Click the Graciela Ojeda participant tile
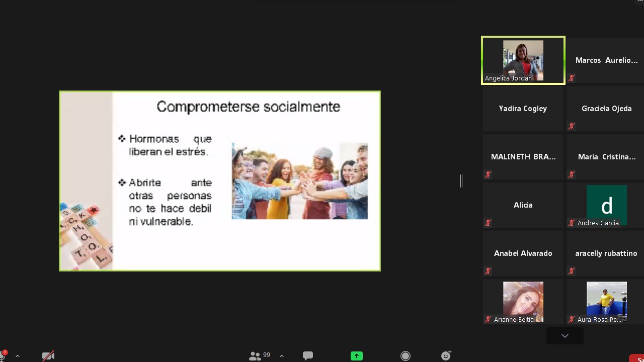Image resolution: width=644 pixels, height=362 pixels. [607, 109]
